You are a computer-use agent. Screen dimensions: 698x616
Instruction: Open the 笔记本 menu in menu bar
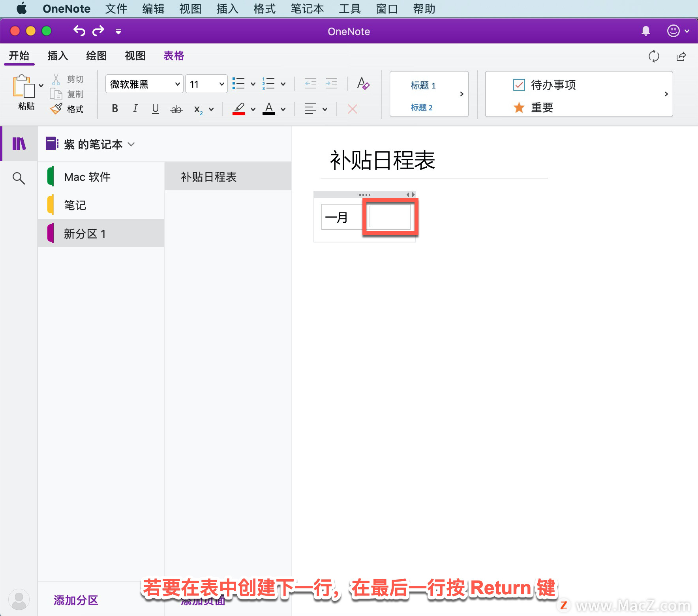point(307,9)
